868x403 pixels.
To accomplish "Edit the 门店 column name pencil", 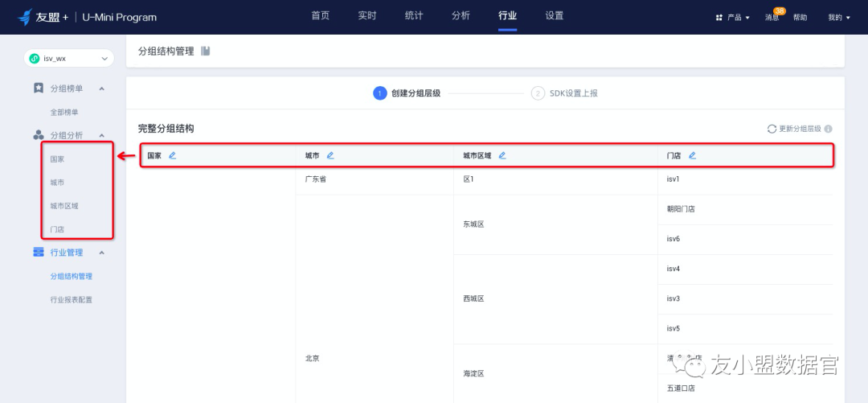I will (692, 155).
